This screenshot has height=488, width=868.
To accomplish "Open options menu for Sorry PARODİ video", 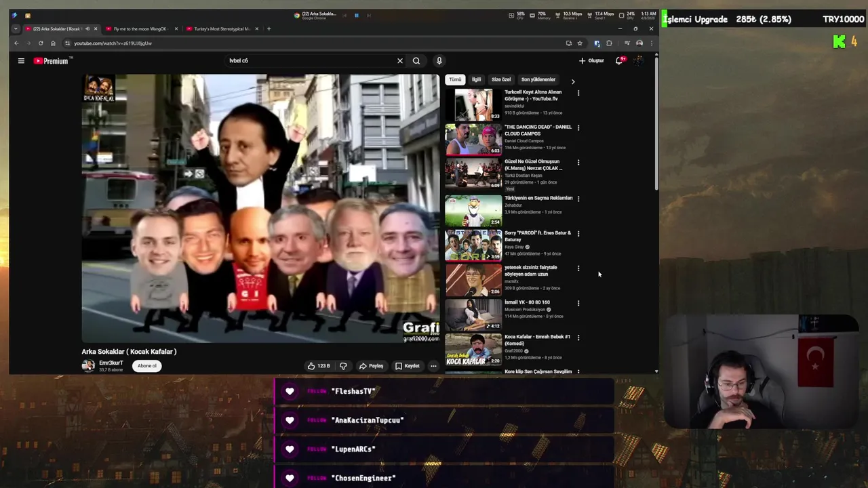I will (578, 234).
